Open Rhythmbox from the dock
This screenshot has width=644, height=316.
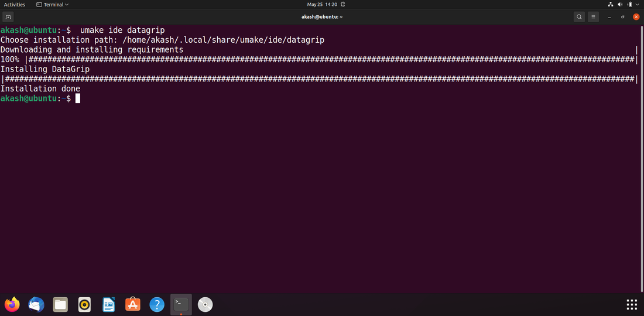pyautogui.click(x=85, y=304)
